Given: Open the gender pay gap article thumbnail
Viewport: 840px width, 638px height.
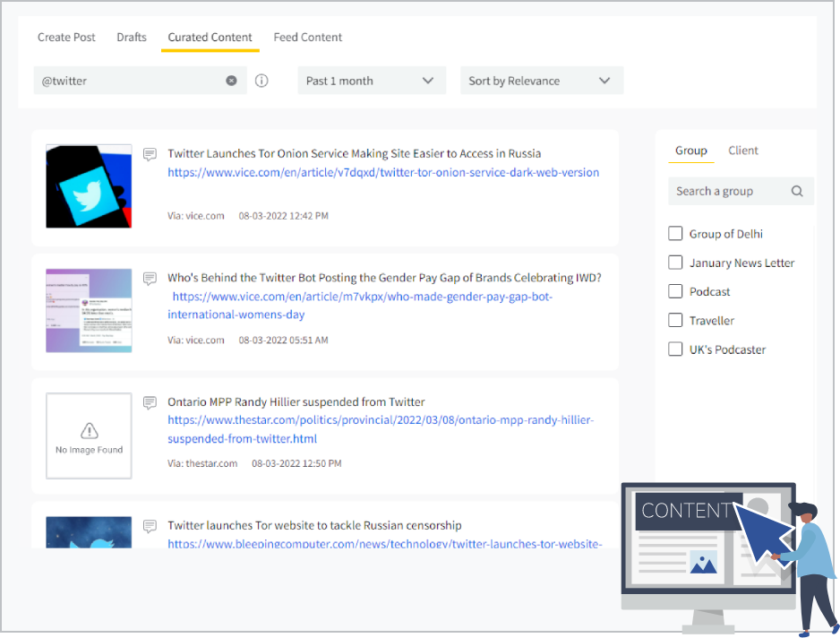Looking at the screenshot, I should pos(89,310).
